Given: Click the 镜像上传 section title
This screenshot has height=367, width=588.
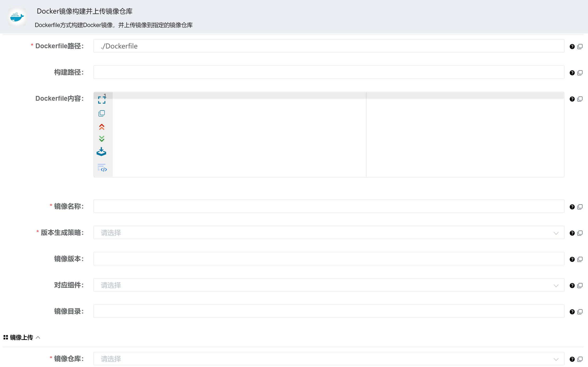Looking at the screenshot, I should click(x=22, y=337).
